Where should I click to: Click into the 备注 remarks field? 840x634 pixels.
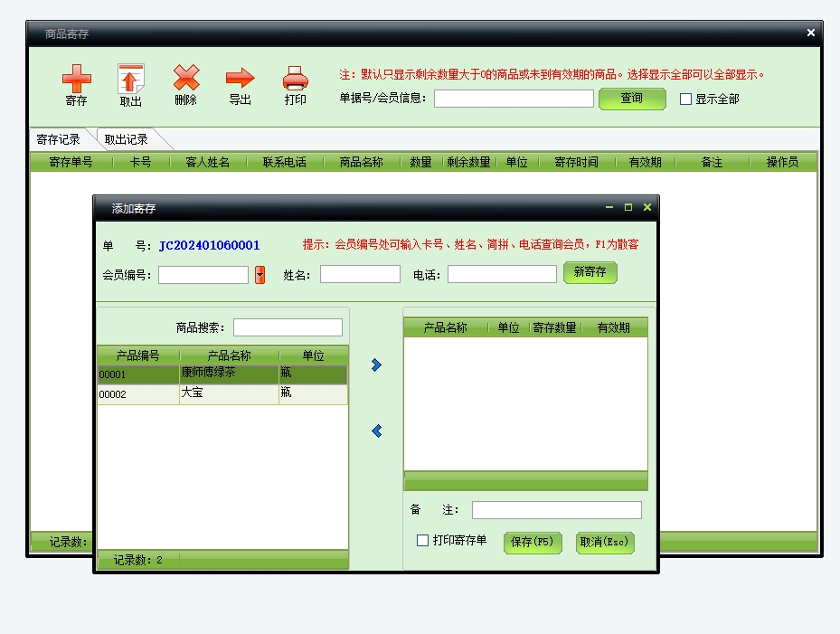coord(556,510)
